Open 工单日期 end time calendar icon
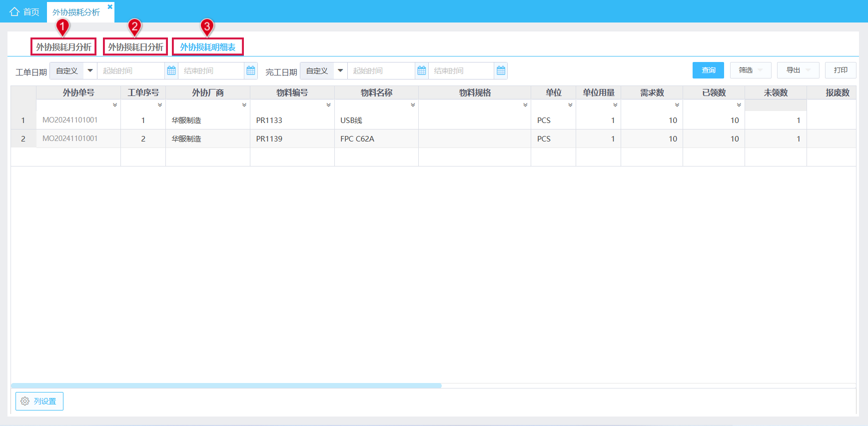This screenshot has width=868, height=426. coord(251,70)
